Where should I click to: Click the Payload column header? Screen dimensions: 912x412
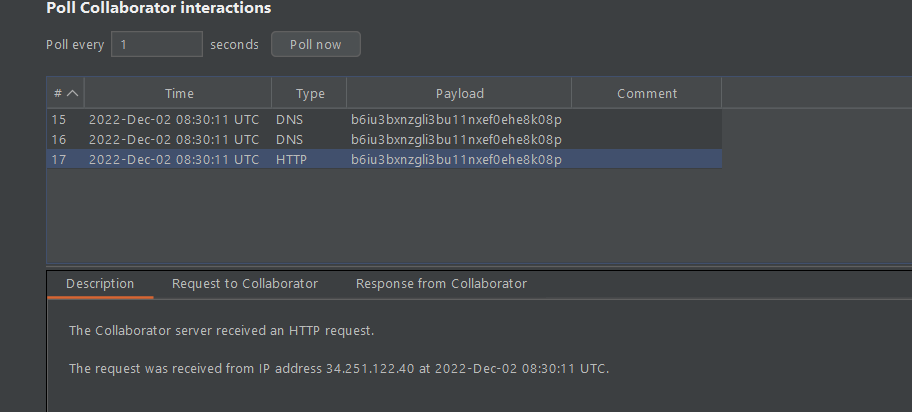459,93
